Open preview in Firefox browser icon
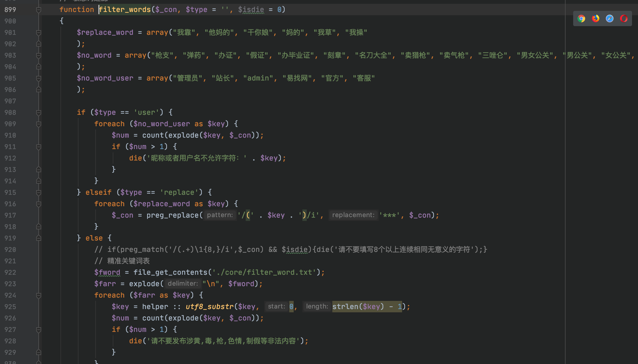The image size is (638, 364). pyautogui.click(x=596, y=18)
